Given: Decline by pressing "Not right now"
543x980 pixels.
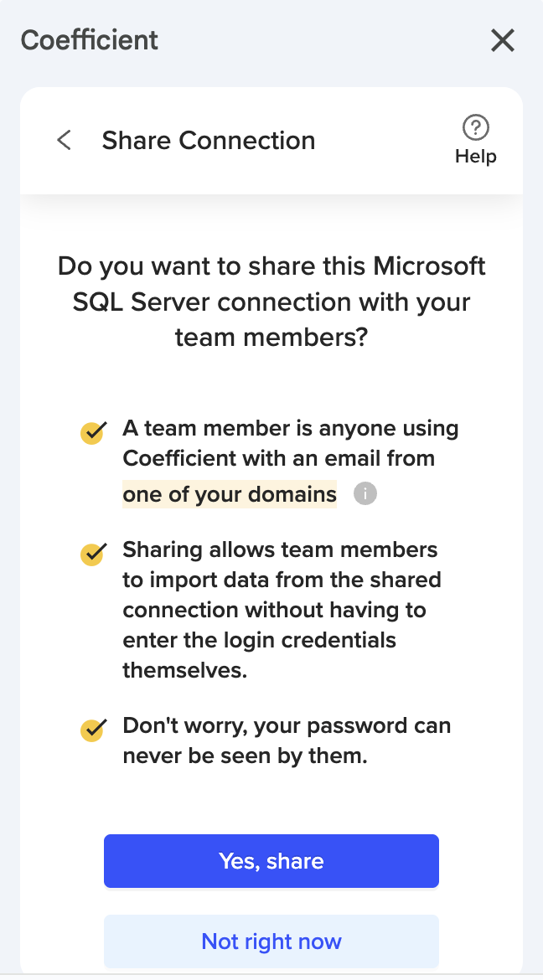Looking at the screenshot, I should tap(271, 941).
